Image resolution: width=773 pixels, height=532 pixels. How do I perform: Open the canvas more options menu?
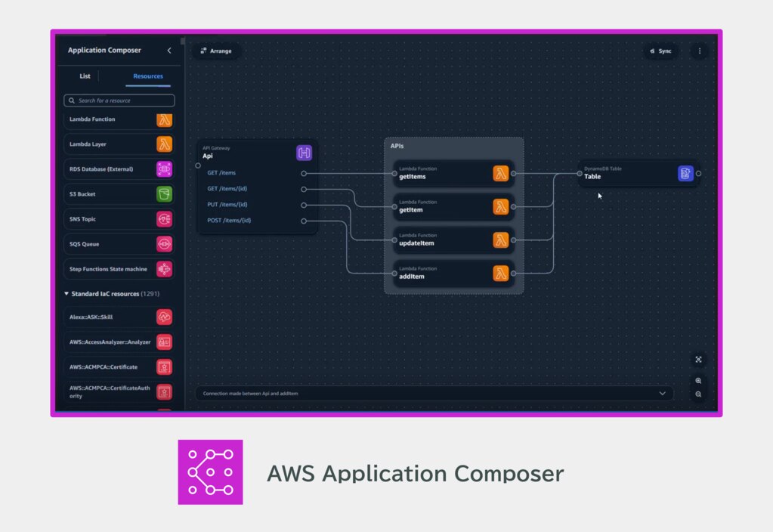coord(699,51)
